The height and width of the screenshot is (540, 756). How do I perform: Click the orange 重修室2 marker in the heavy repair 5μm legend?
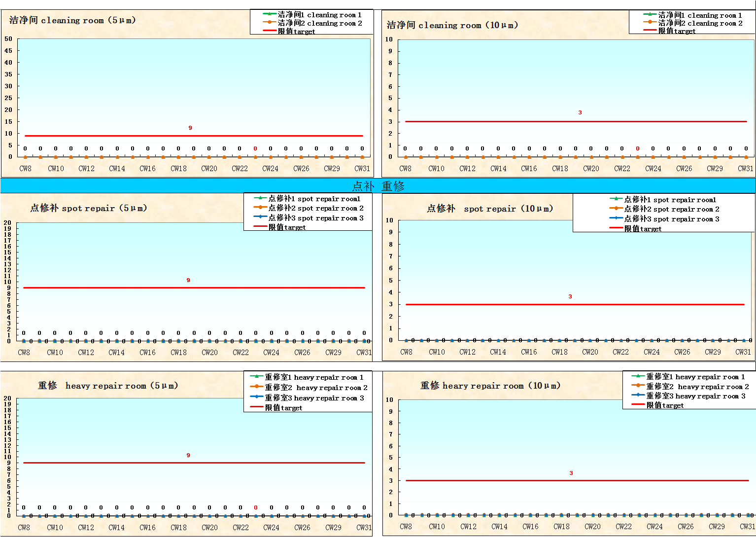coord(257,387)
